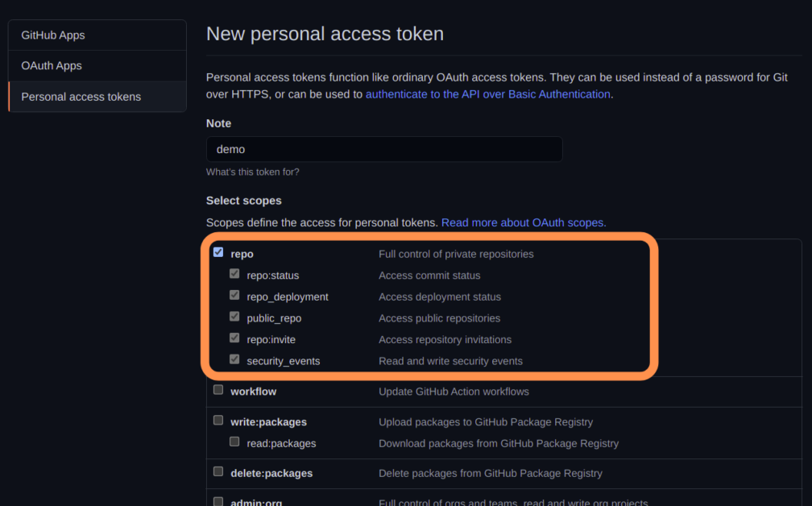This screenshot has width=812, height=506.
Task: Check the delete:packages scope
Action: [x=218, y=471]
